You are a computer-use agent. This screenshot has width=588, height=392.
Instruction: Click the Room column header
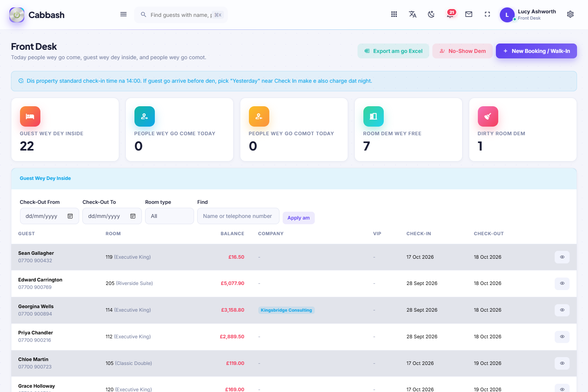113,234
